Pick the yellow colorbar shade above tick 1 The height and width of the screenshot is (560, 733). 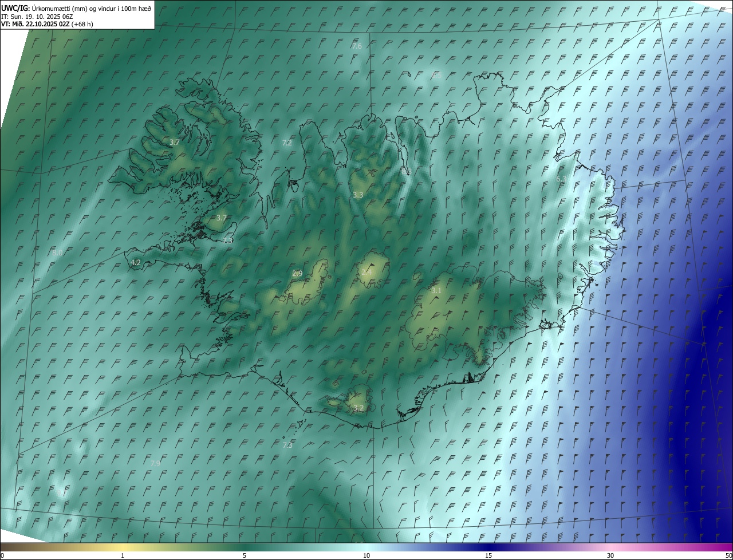coord(123,547)
